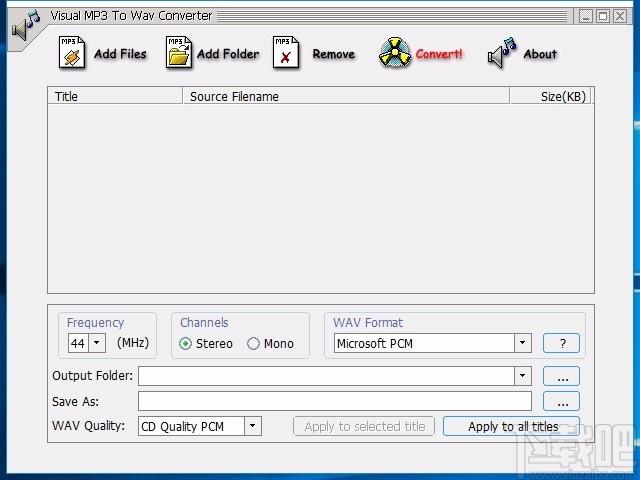
Task: Click the ? help button for WAV Format
Action: click(561, 343)
